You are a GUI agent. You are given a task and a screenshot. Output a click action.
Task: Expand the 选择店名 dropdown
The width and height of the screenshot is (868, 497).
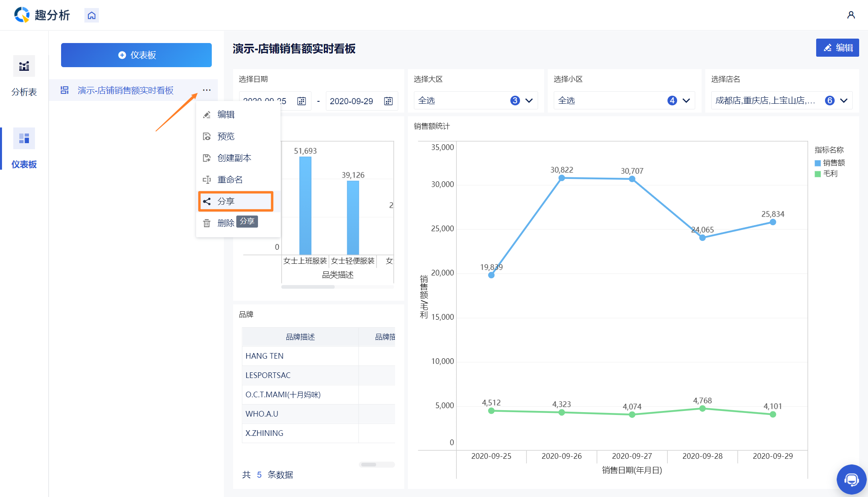[x=843, y=101]
